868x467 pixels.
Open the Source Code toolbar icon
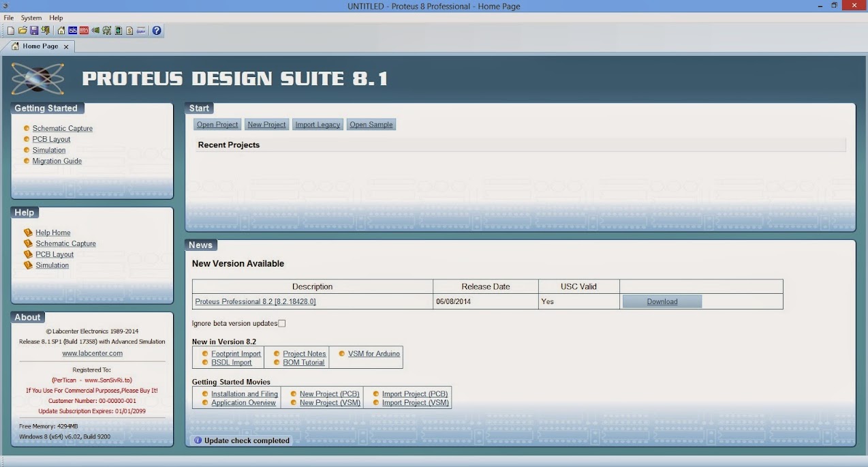[141, 31]
